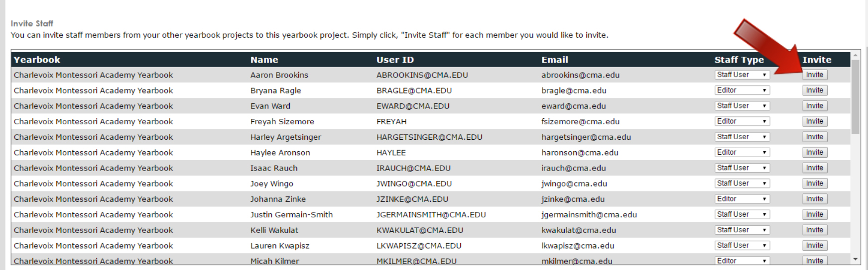The height and width of the screenshot is (270, 868).
Task: Click the table scrollbar down arrow
Action: pyautogui.click(x=856, y=260)
